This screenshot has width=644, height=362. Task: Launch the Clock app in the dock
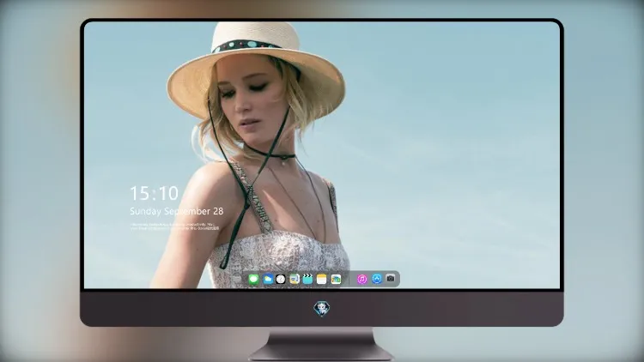click(x=281, y=280)
